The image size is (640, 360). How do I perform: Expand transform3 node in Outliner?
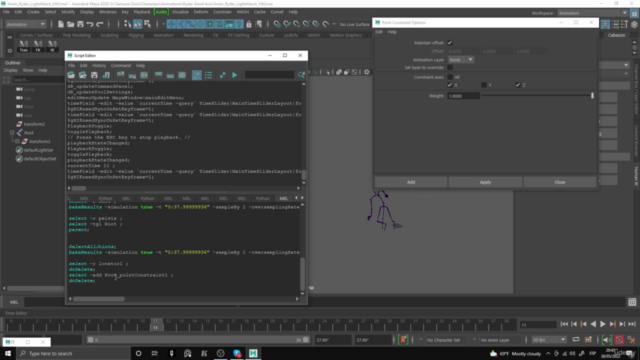tap(17, 141)
